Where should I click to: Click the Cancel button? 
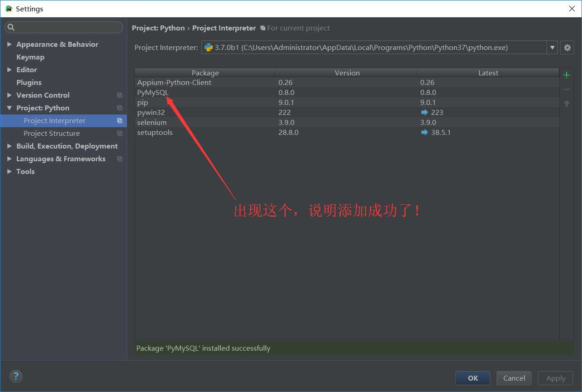(514, 378)
